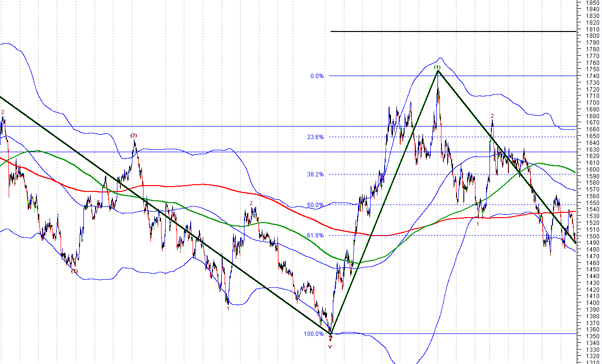Select the 100.0% Fibonacci label at chart bottom
The width and height of the screenshot is (602, 364).
tap(313, 334)
